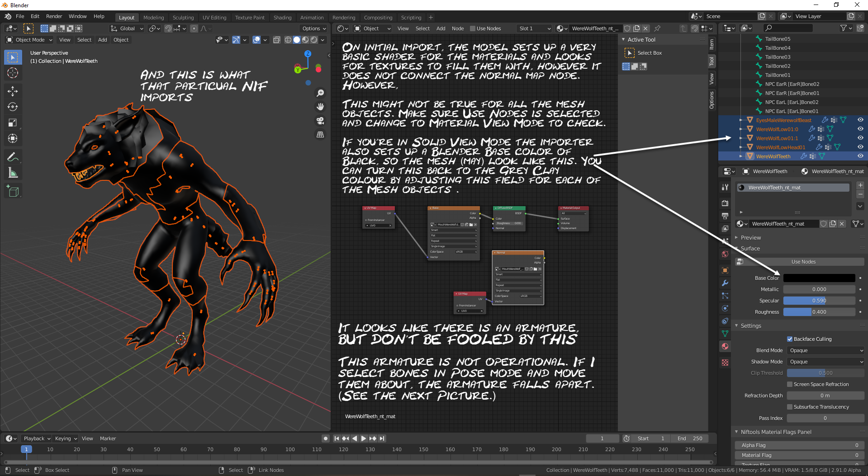
Task: Open the File menu
Action: [20, 16]
